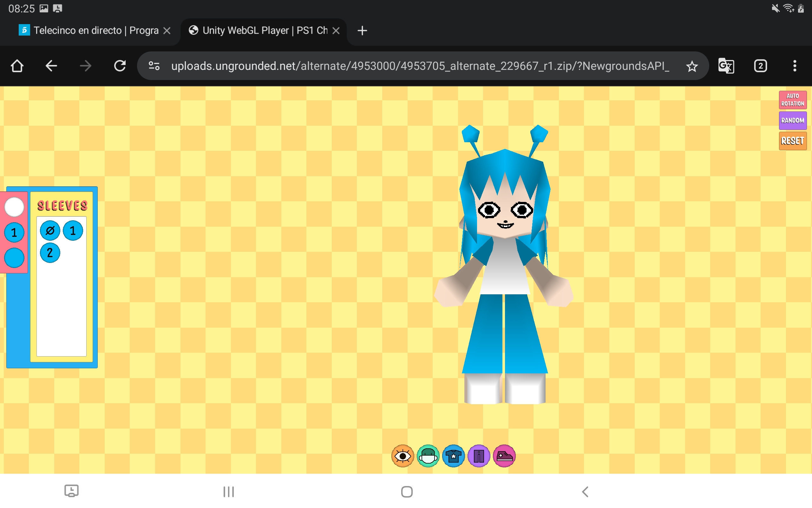Pick the blue color swatch
Viewport: 812px width, 508px height.
click(14, 258)
